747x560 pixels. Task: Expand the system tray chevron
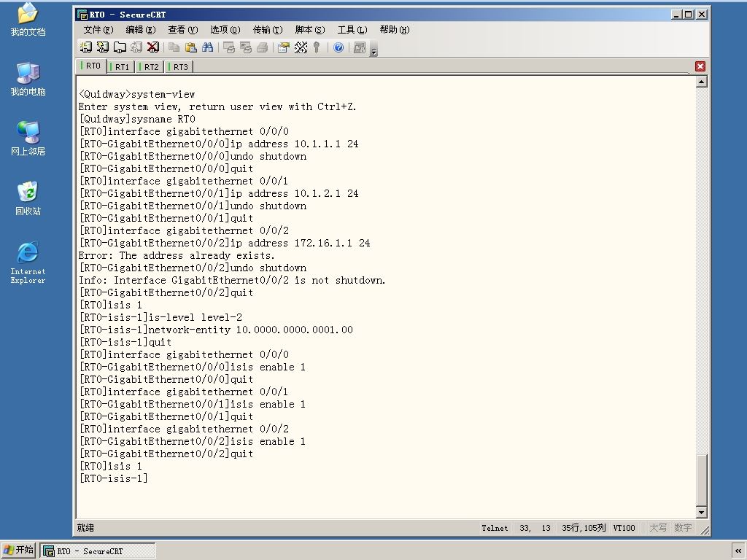[x=738, y=551]
